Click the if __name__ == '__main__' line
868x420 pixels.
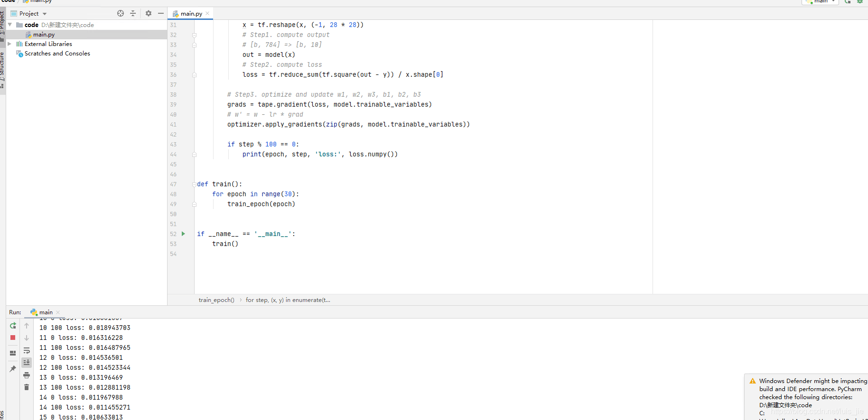246,234
